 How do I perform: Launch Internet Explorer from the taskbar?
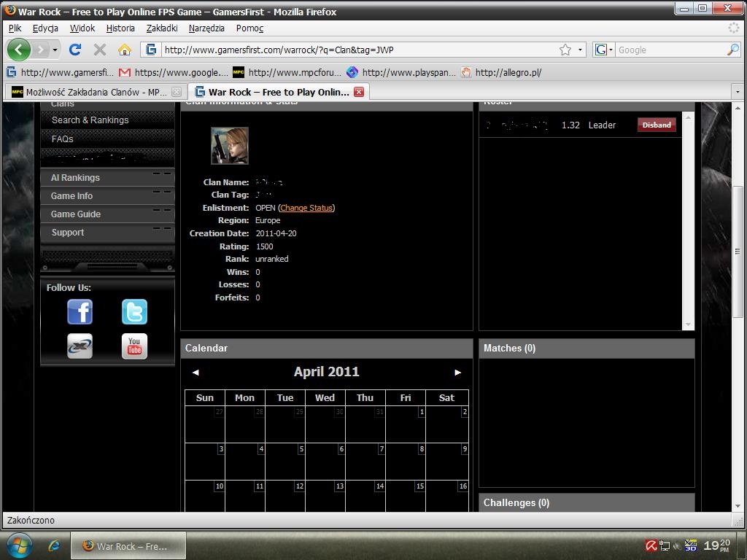[x=54, y=546]
